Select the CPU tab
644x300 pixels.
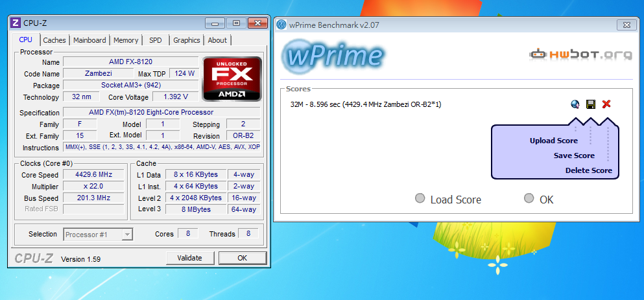click(x=25, y=40)
